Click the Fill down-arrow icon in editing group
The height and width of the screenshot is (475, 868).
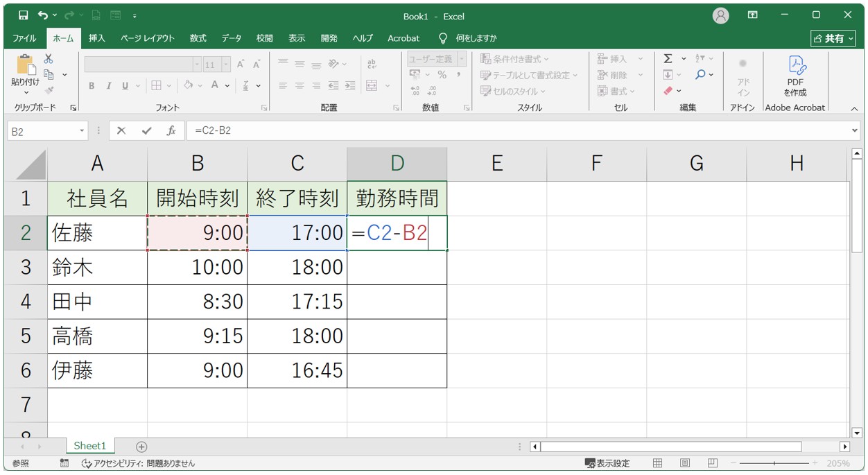[668, 75]
